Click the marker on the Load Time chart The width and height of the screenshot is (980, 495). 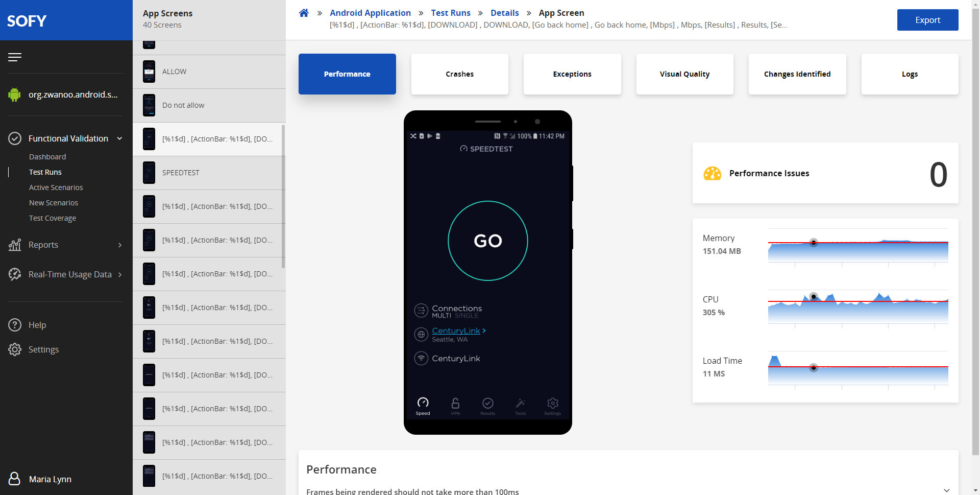point(814,367)
